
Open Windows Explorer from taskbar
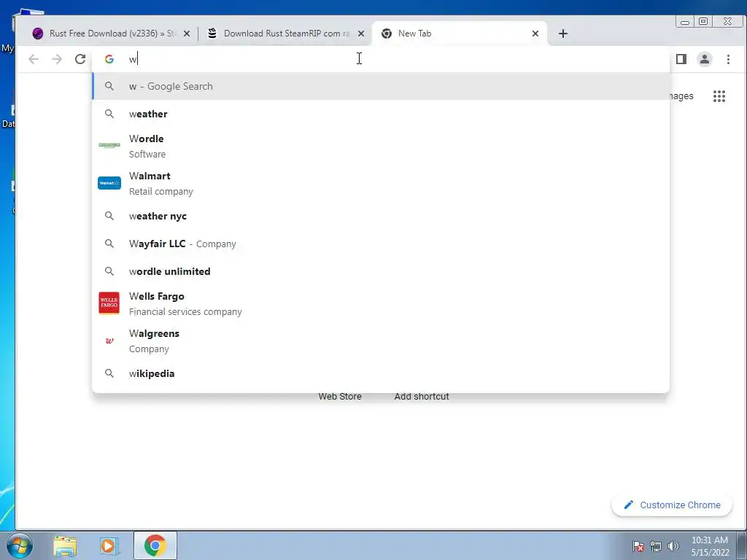[x=65, y=545]
